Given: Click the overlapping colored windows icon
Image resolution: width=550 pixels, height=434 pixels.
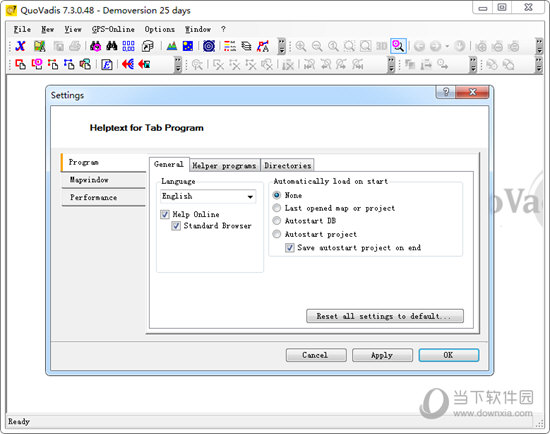Looking at the screenshot, I should [85, 64].
